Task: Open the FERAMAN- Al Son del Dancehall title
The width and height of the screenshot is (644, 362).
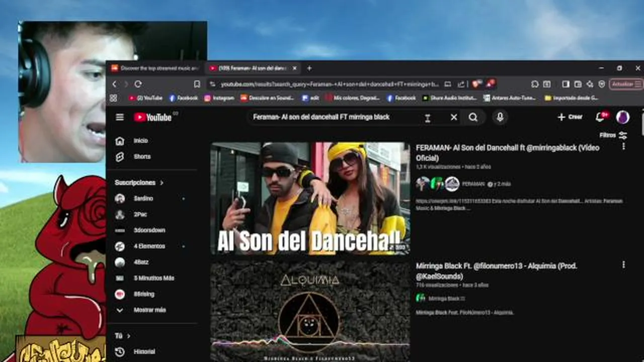Action: [x=507, y=153]
